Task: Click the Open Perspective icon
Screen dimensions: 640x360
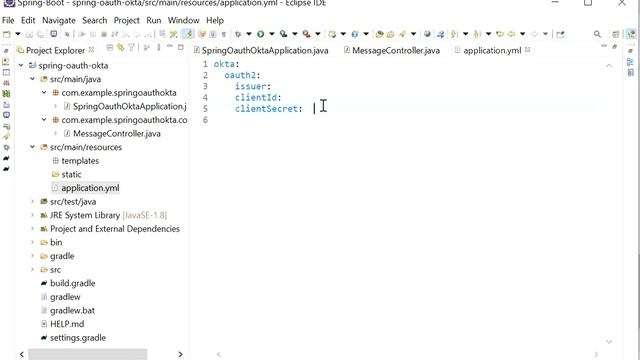Action: coord(616,34)
